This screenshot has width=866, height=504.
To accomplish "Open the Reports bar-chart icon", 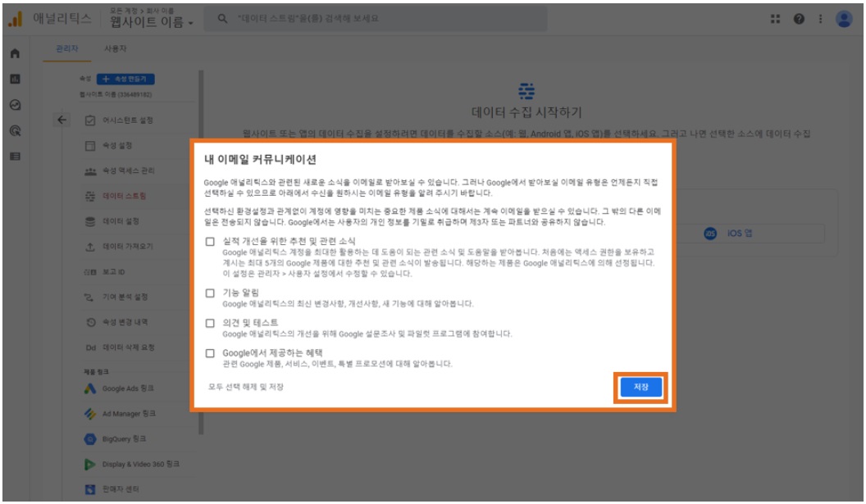I will tap(15, 79).
